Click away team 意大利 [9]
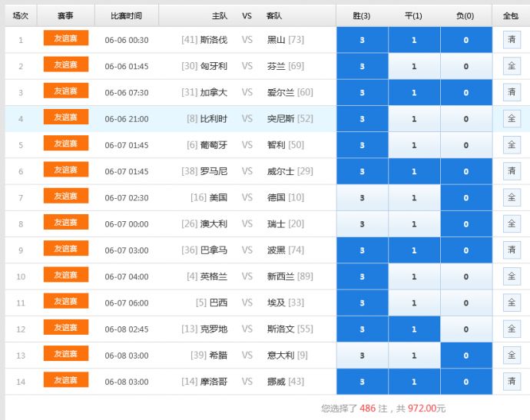Viewport: 530px width, 420px height. [x=287, y=356]
